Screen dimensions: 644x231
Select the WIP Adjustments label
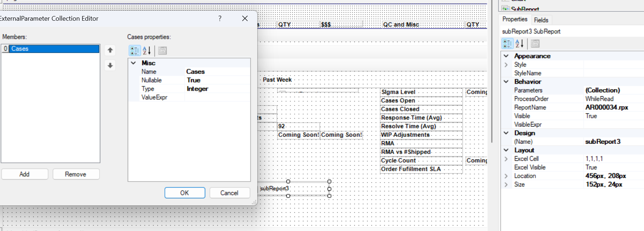point(421,135)
